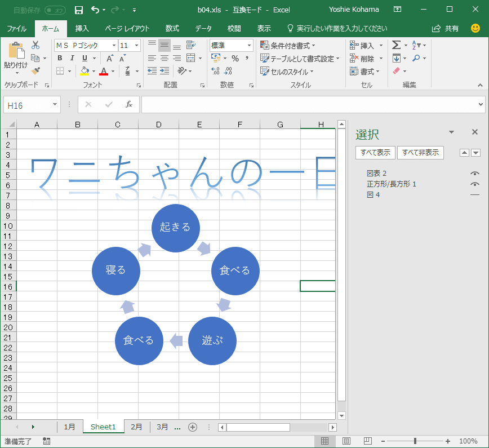Click the Clear eraser icon
The height and width of the screenshot is (448, 489).
pos(397,71)
